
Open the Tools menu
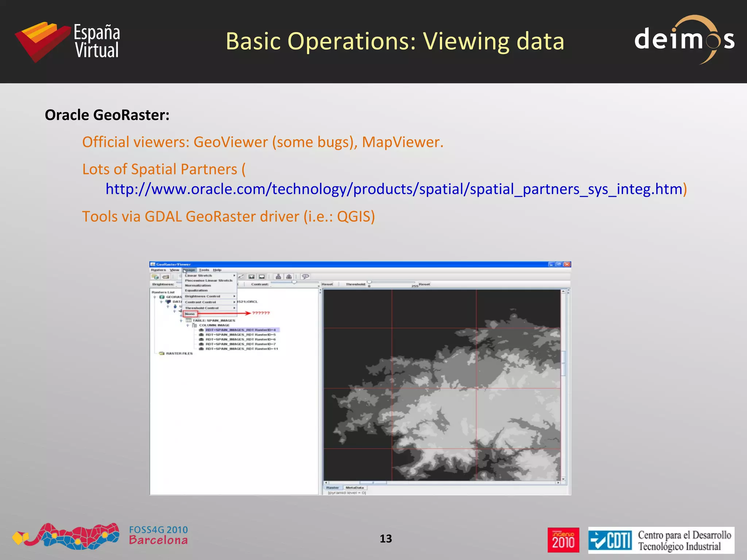pos(204,270)
